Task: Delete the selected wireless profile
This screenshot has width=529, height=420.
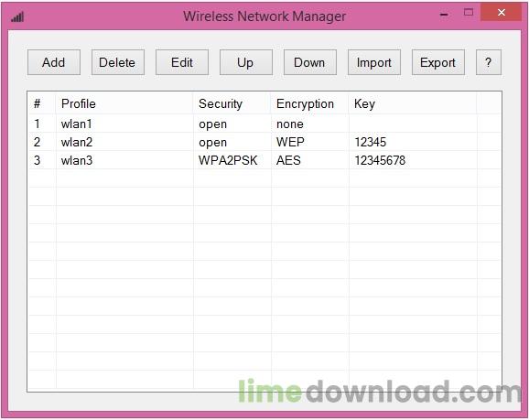Action: (x=118, y=62)
